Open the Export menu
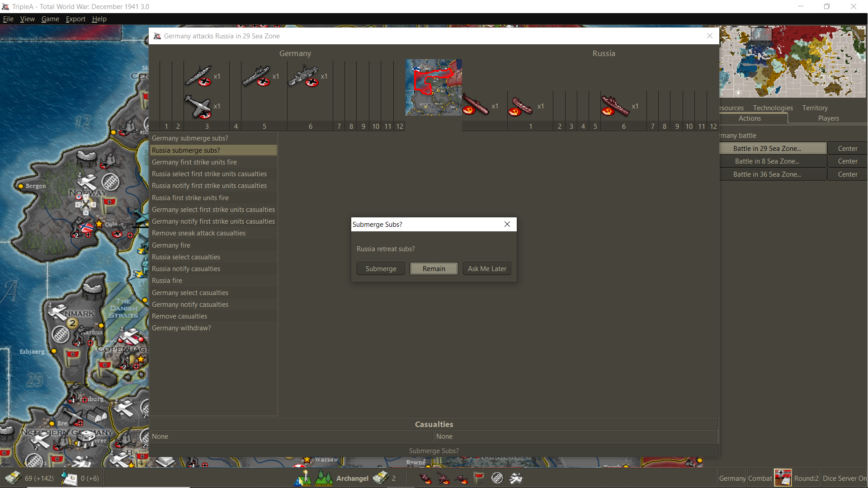Viewport: 868px width, 488px height. (75, 19)
